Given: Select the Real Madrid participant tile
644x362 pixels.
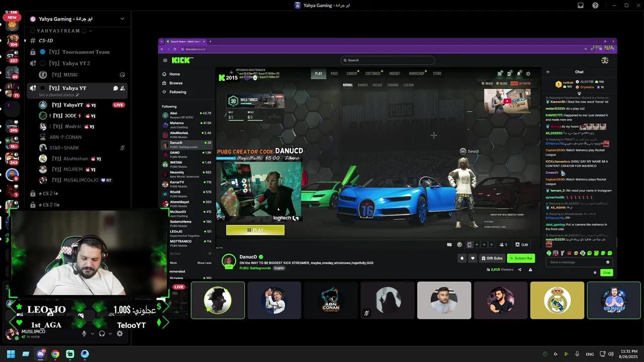Looking at the screenshot, I should (557, 300).
